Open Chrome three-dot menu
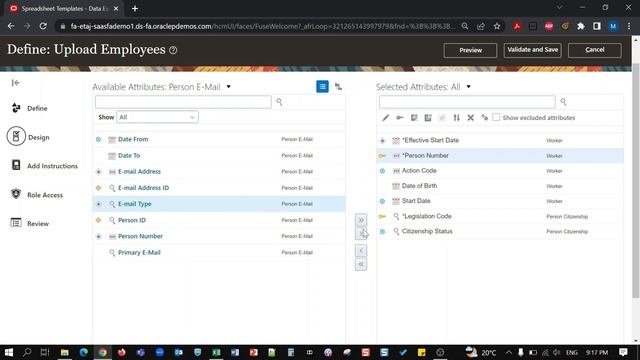Image resolution: width=640 pixels, height=360 pixels. click(629, 26)
